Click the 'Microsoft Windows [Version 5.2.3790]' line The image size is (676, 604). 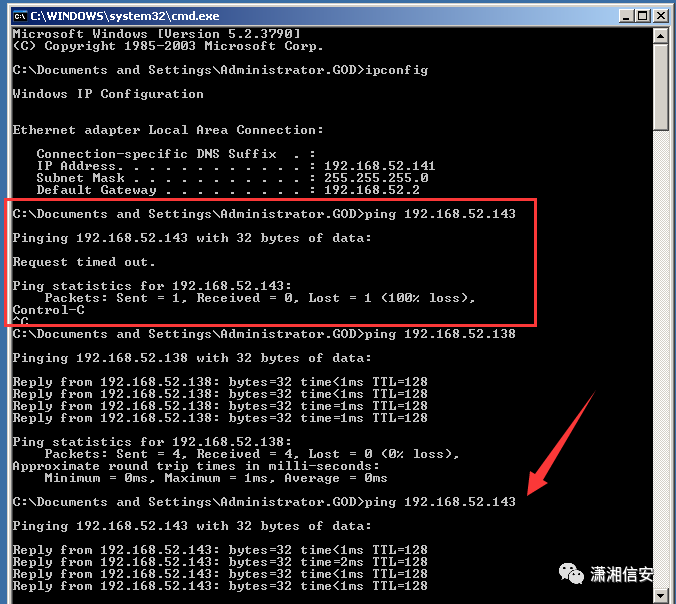(x=156, y=34)
